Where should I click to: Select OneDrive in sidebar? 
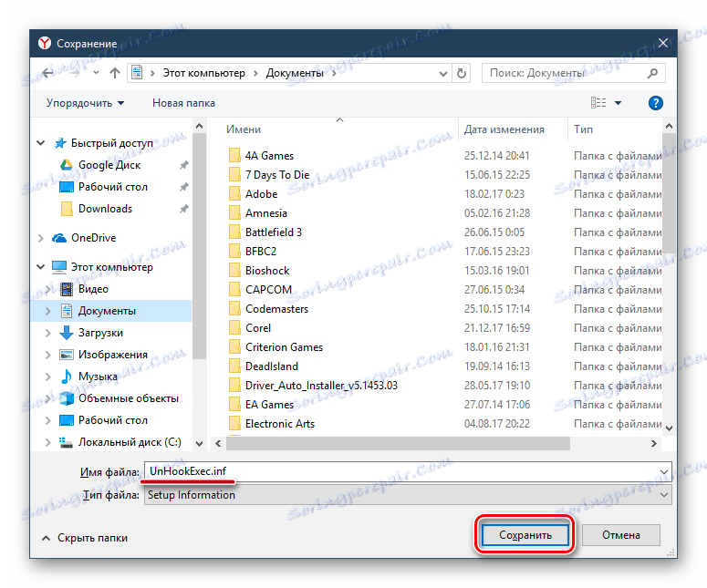93,238
